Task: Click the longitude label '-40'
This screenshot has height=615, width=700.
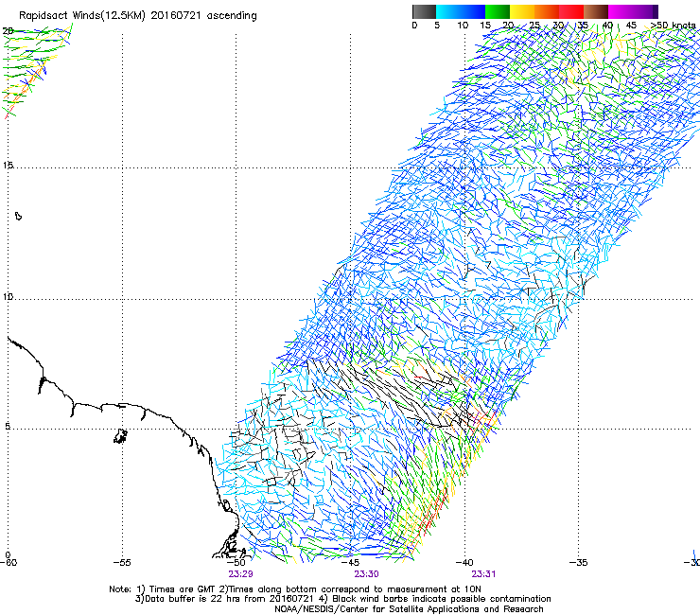Action: coord(464,563)
